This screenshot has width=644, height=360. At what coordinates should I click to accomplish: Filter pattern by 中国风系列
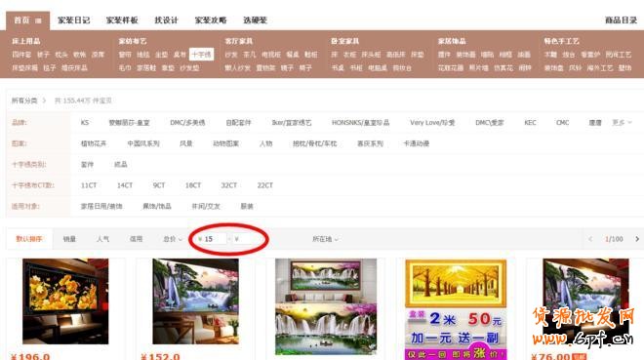(x=143, y=143)
